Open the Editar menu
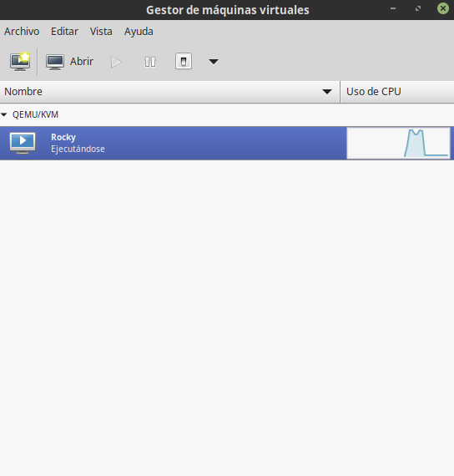This screenshot has width=454, height=476. 64,32
